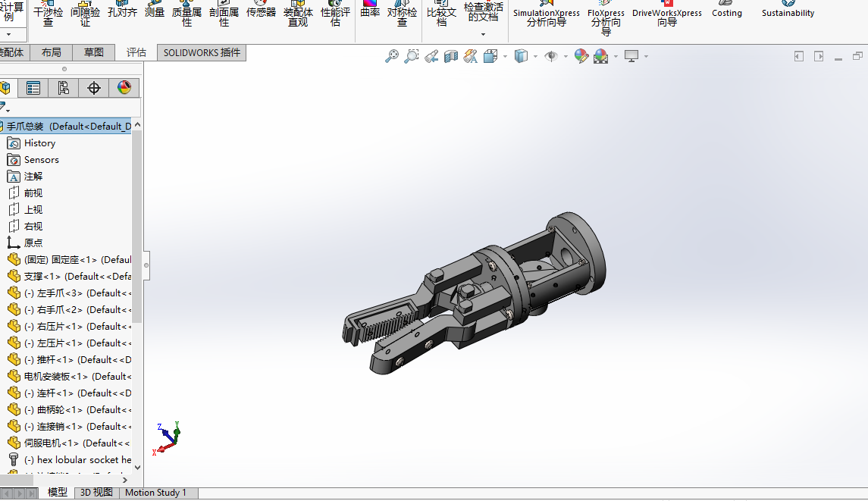
Task: Click panel collapse handle on tree edge
Action: pyautogui.click(x=146, y=265)
